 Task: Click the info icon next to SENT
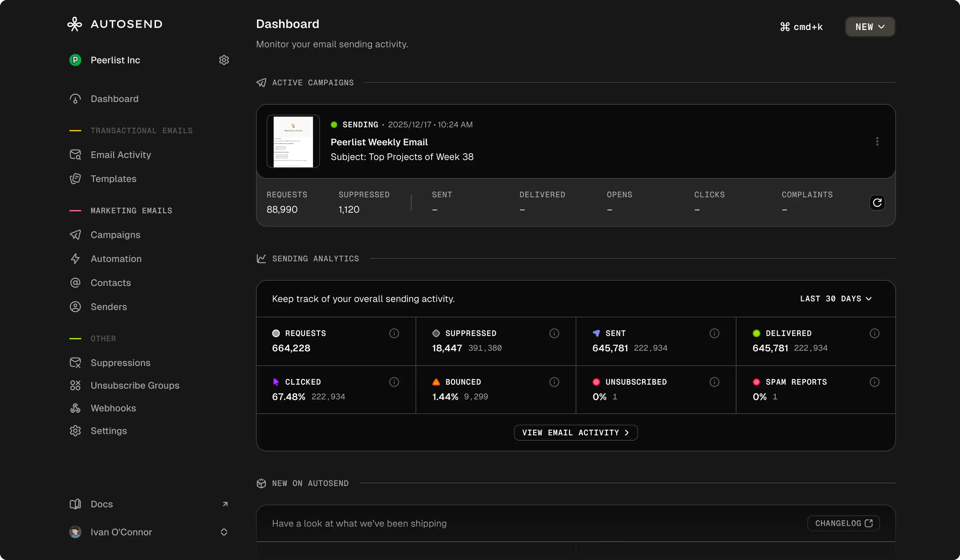[x=714, y=333]
